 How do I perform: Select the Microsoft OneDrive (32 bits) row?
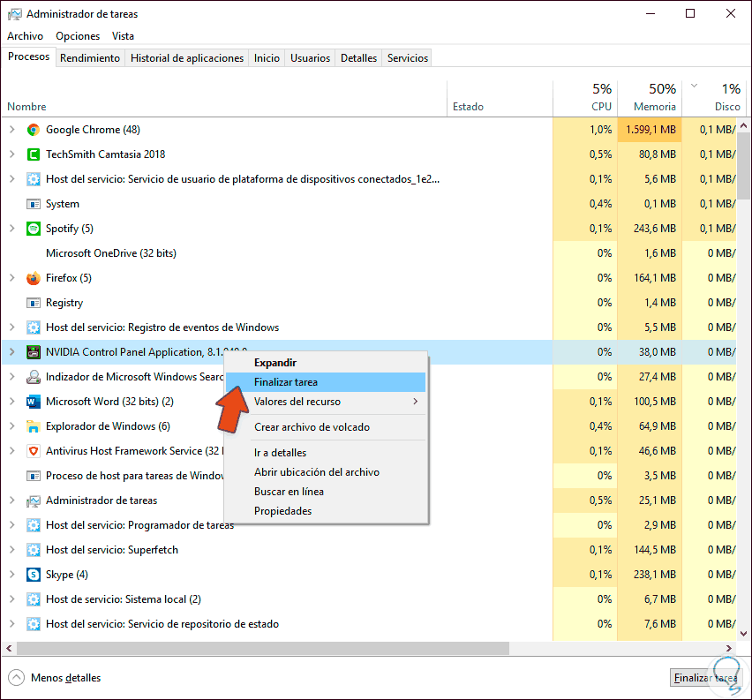point(368,253)
